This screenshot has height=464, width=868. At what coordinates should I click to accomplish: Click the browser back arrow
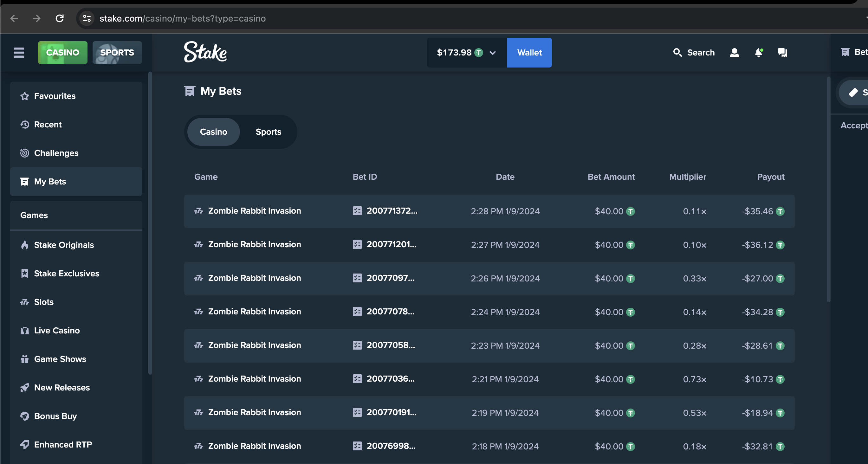coord(14,18)
